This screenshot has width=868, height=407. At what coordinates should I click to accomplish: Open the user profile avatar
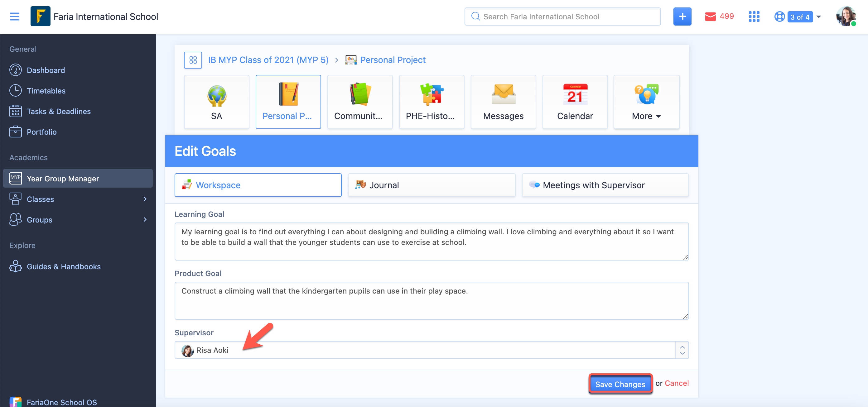846,16
